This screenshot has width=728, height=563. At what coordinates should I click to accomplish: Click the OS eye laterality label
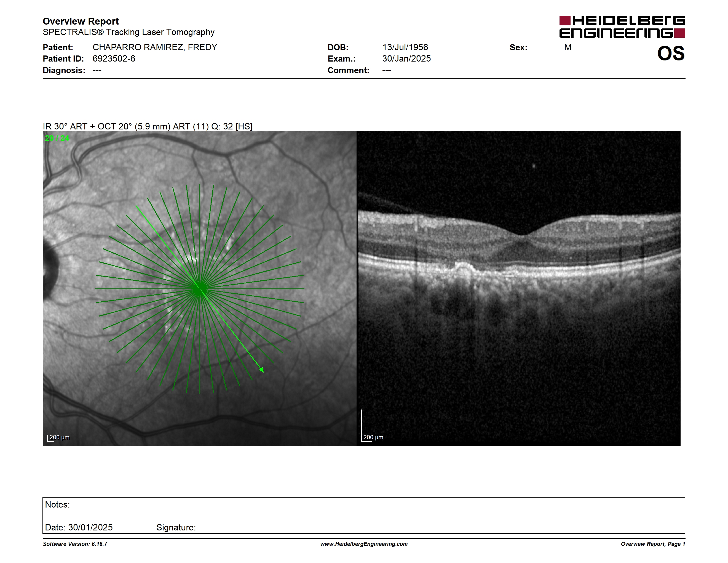pos(671,54)
